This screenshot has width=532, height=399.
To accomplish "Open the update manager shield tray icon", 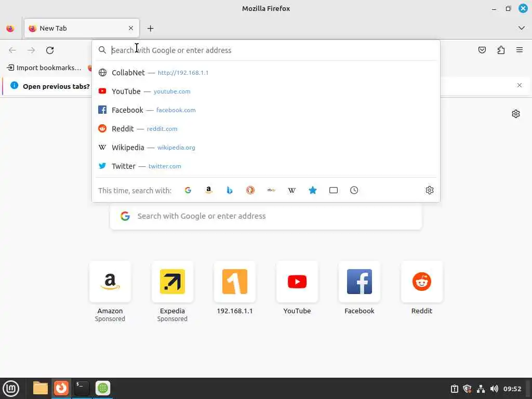I will (467, 389).
